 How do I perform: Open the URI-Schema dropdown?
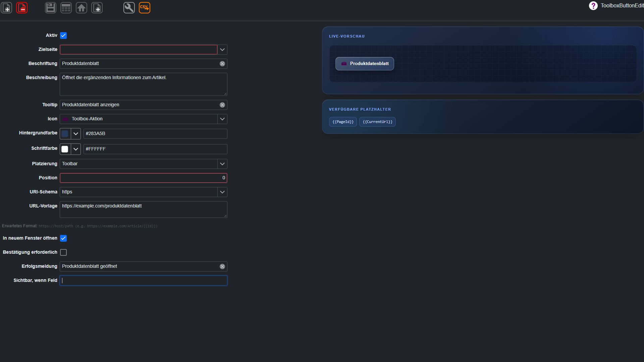(x=222, y=192)
